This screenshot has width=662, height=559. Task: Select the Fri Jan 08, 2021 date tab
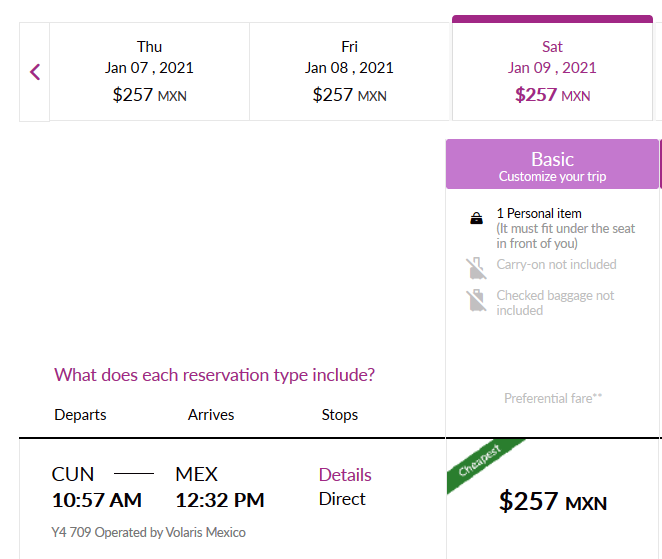[x=350, y=71]
